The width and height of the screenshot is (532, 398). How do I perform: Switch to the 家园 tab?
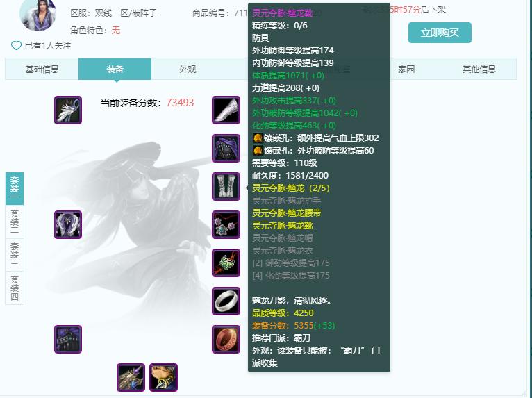[x=406, y=69]
